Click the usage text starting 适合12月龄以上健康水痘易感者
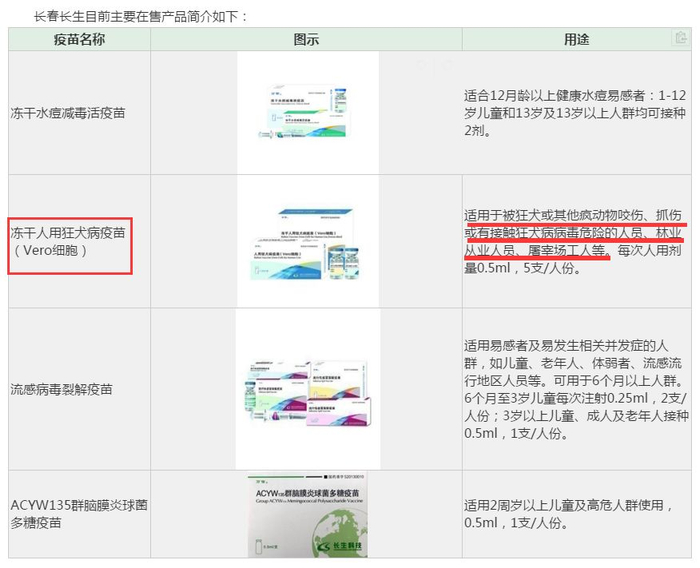This screenshot has width=700, height=568. [575, 113]
